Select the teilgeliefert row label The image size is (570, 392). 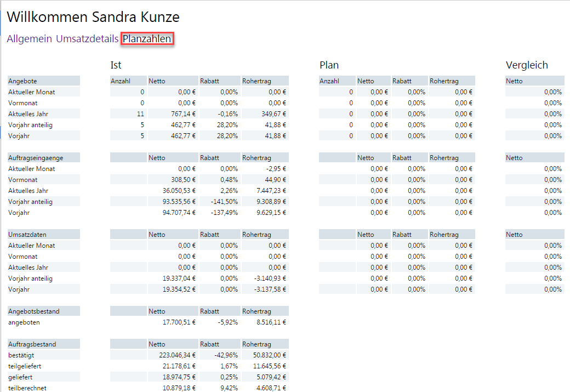[x=25, y=366]
